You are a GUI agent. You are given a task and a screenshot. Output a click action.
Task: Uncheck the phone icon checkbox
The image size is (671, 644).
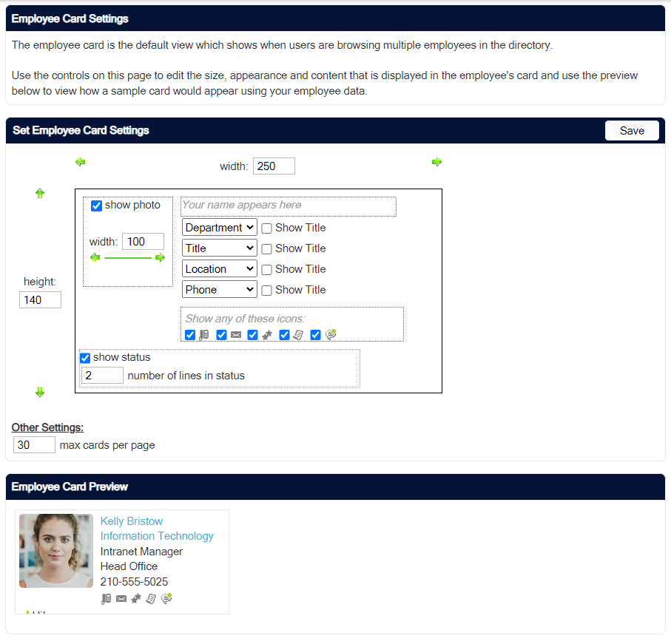coord(190,335)
